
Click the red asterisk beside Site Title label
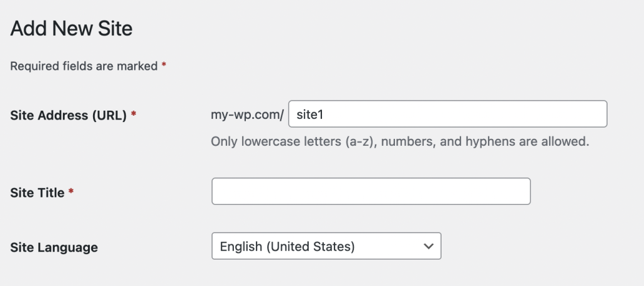pyautogui.click(x=71, y=193)
